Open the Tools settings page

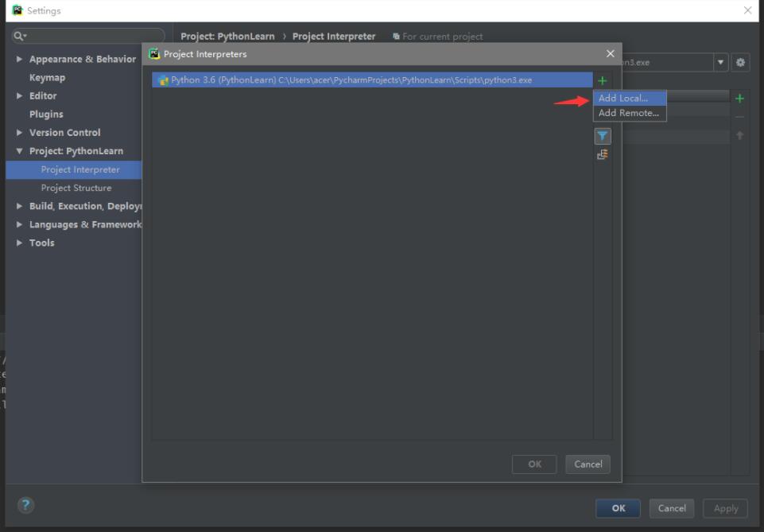click(x=42, y=243)
